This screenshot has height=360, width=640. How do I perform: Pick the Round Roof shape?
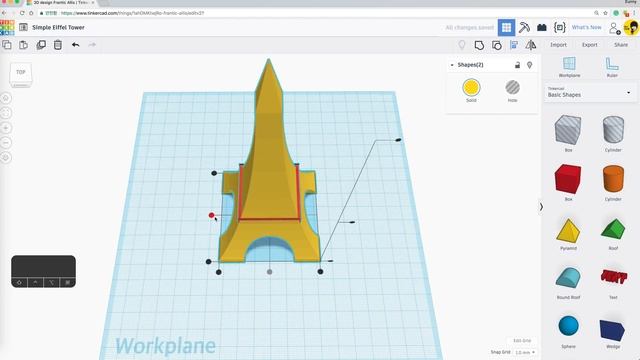point(568,278)
